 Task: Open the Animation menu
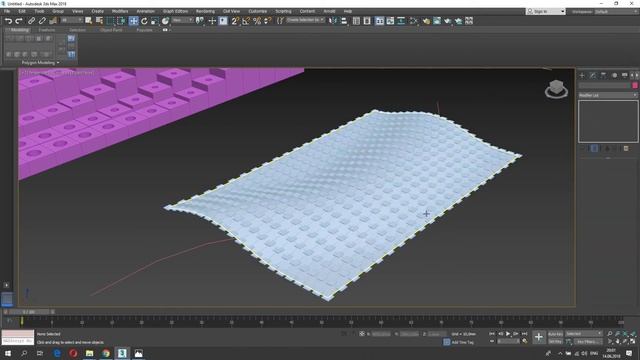coord(145,11)
